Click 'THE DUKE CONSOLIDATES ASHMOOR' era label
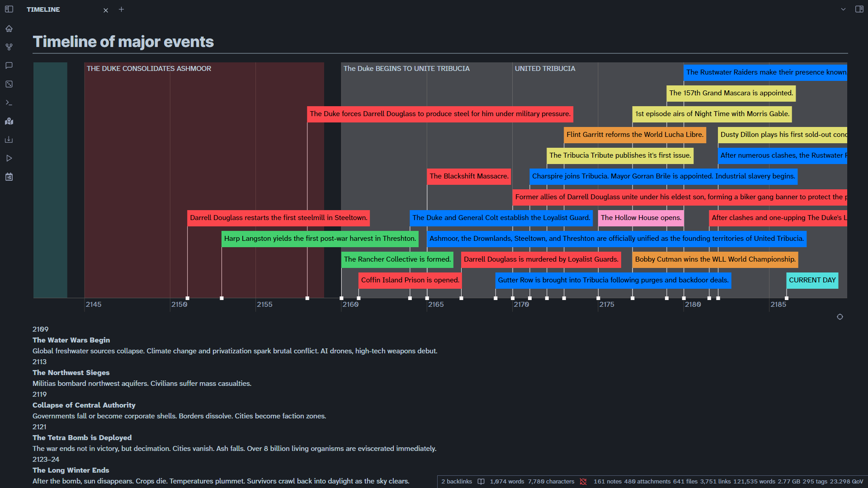The height and width of the screenshot is (488, 868). (149, 69)
